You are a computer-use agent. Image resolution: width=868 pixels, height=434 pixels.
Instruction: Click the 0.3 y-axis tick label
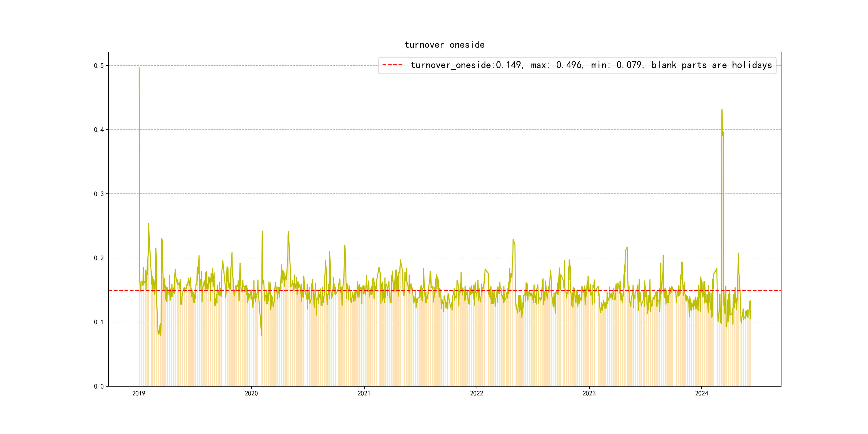click(99, 194)
